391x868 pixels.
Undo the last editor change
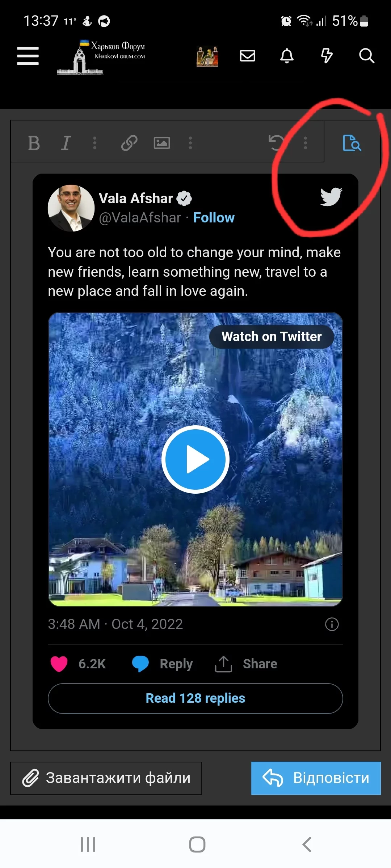[277, 142]
